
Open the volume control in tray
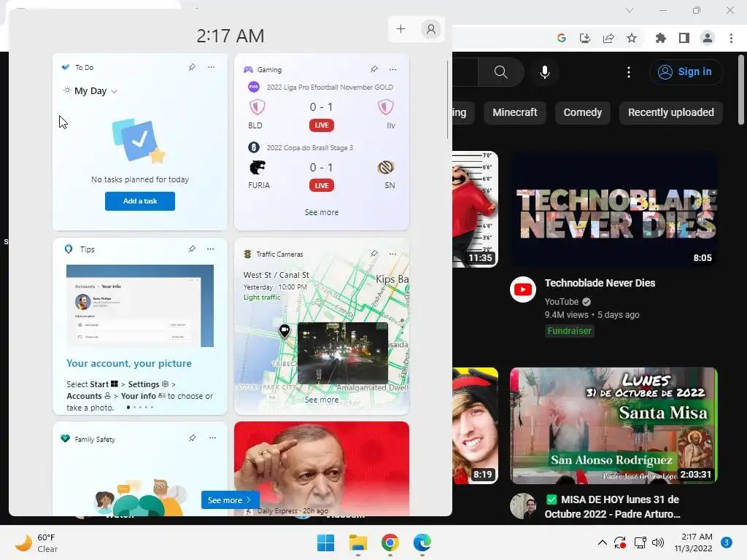click(658, 542)
